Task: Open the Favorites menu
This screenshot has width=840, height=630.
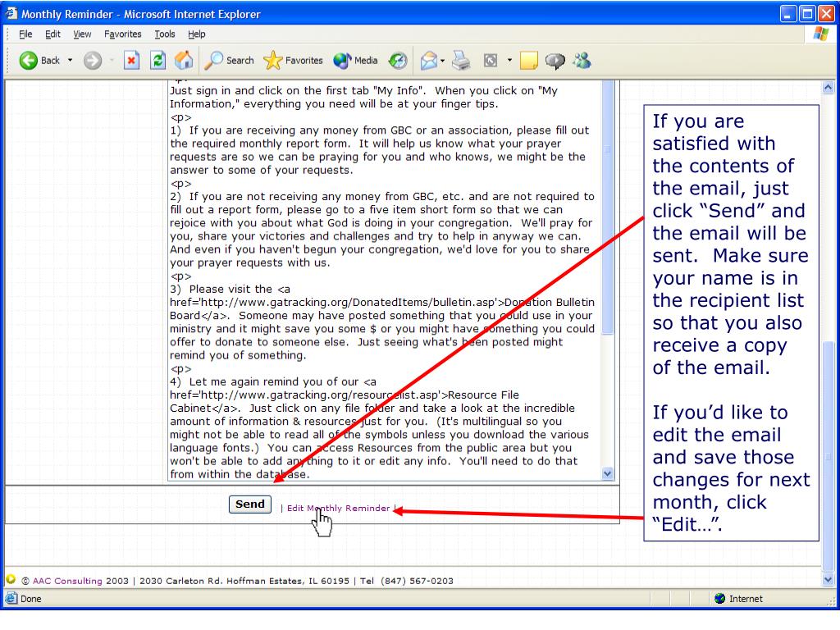Action: [123, 34]
